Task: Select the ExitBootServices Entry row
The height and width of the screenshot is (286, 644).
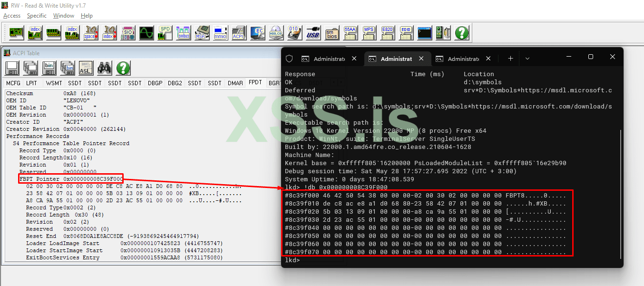Action: coord(124,257)
